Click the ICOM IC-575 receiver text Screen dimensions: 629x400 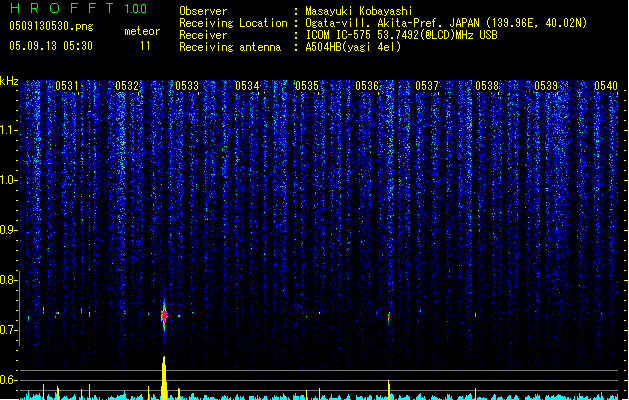(x=401, y=35)
